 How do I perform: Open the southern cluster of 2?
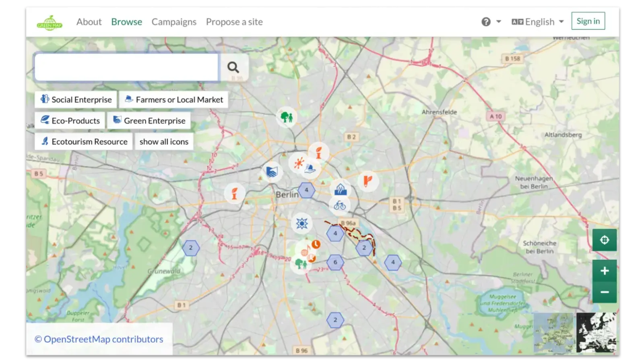click(x=335, y=320)
